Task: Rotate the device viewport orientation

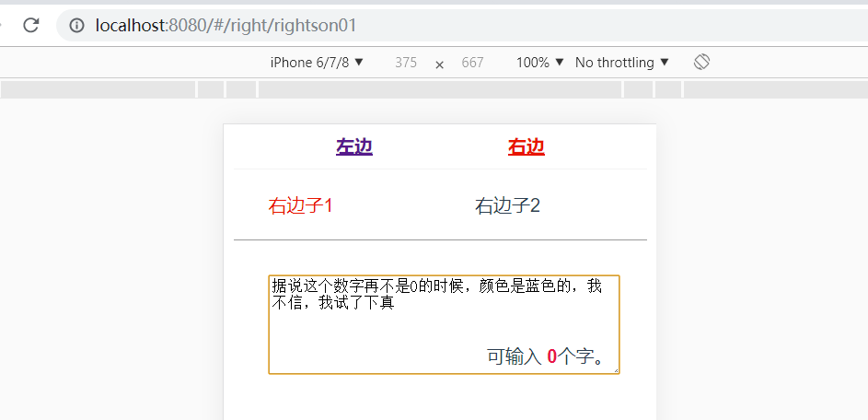Action: 701,62
